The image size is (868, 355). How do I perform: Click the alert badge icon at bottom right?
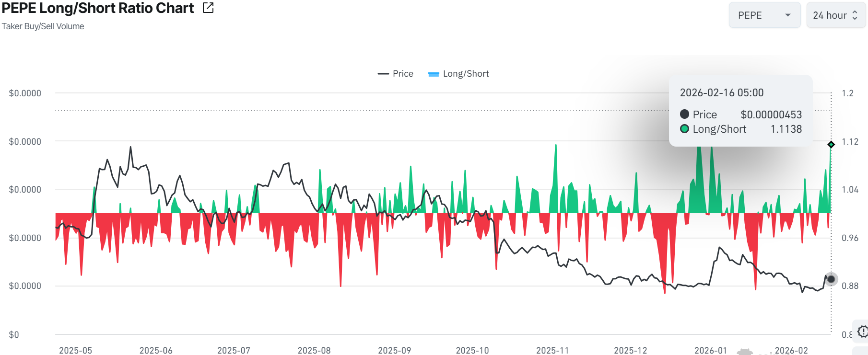[862, 331]
